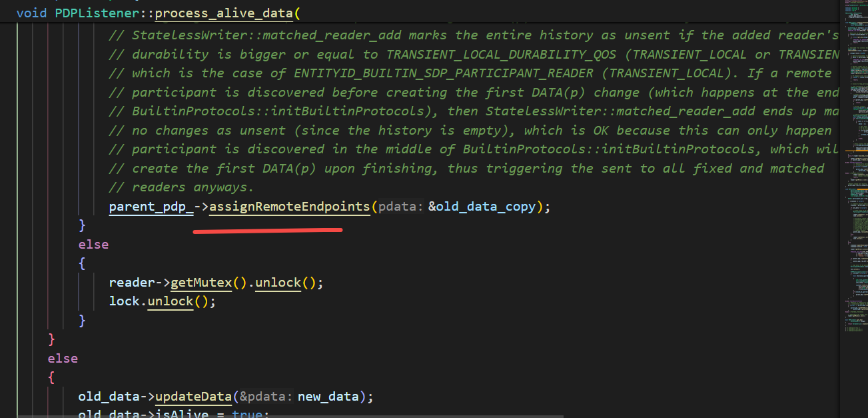This screenshot has width=868, height=418.
Task: Click the assignRemoteEndpoints method call
Action: tap(289, 207)
